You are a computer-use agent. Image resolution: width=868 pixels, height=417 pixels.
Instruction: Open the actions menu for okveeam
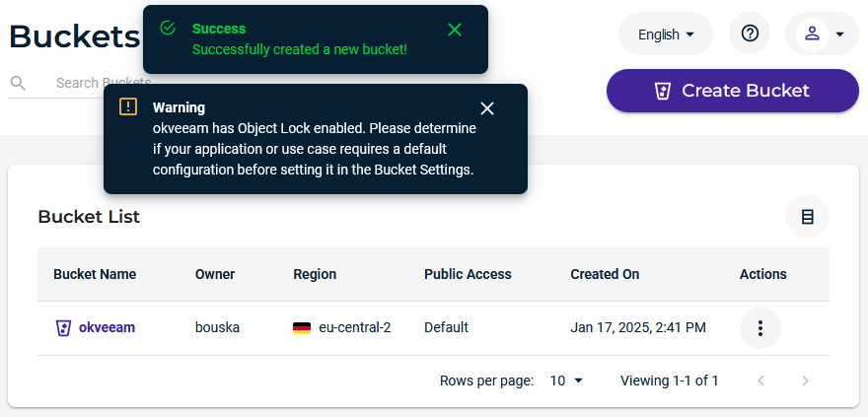(759, 328)
